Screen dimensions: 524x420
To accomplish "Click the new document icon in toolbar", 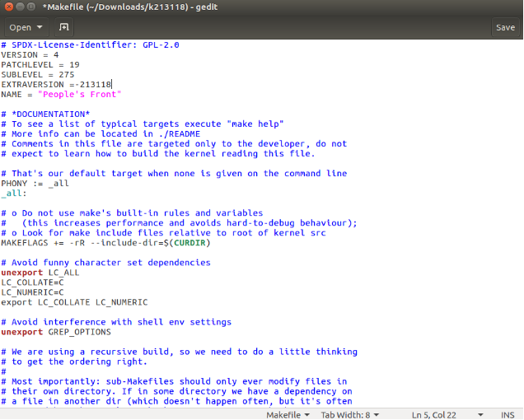I will [63, 27].
